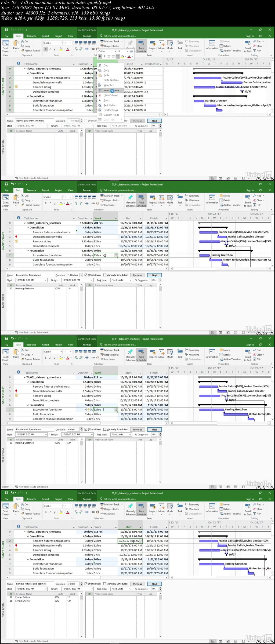This screenshot has height=644, width=275.
Task: Click Next button in the 00:00:39 frame
Action: [154, 121]
